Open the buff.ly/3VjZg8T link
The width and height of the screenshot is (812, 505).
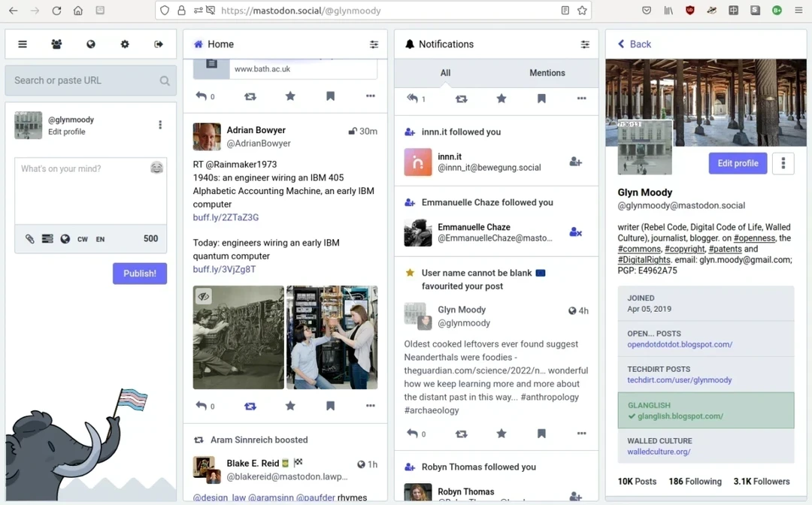224,269
